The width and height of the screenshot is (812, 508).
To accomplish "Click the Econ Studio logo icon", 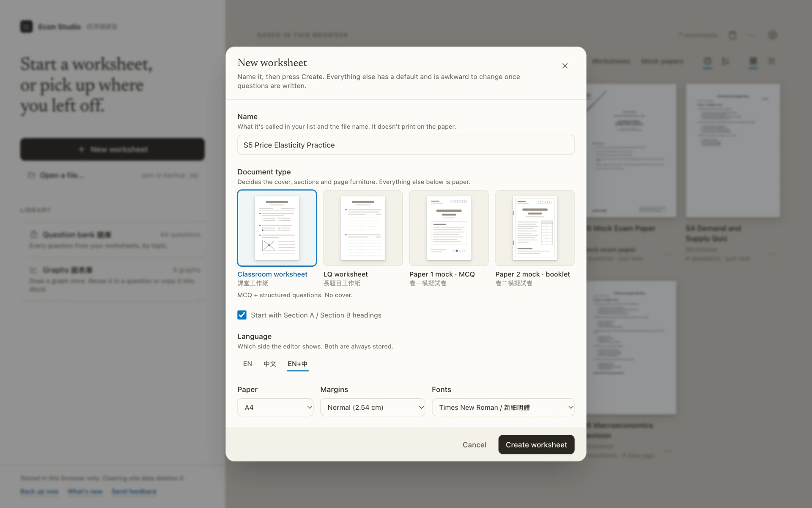I will [x=26, y=27].
